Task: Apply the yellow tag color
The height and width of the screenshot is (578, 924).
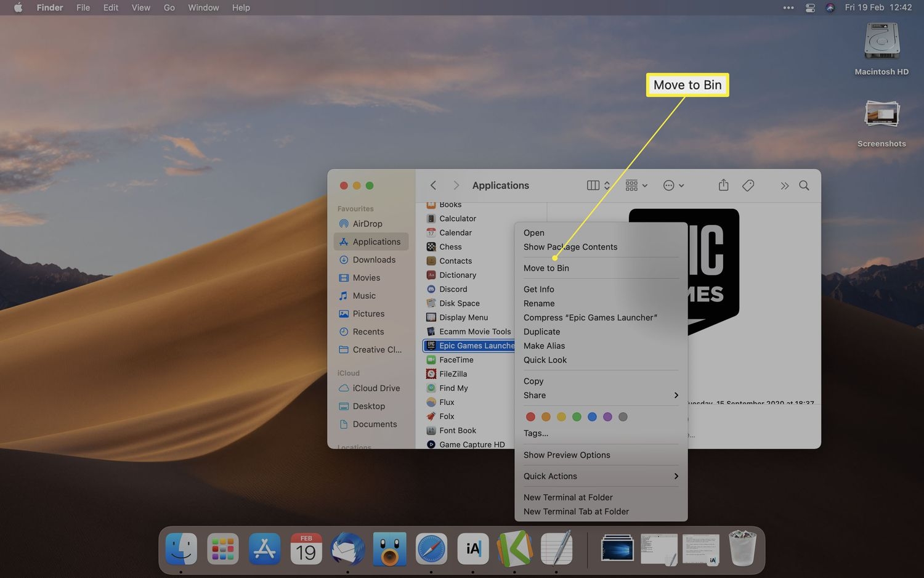Action: click(561, 417)
